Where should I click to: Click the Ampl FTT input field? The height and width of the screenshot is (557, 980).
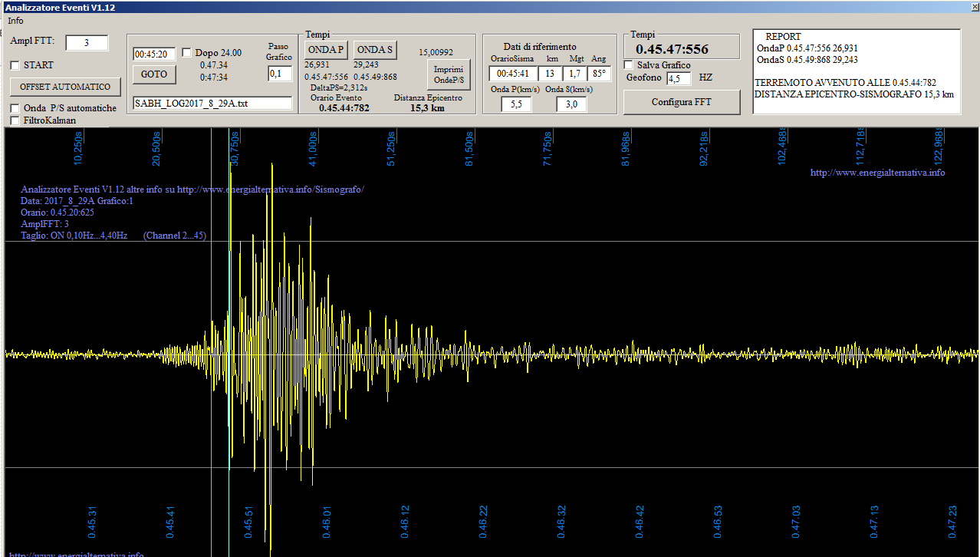87,43
